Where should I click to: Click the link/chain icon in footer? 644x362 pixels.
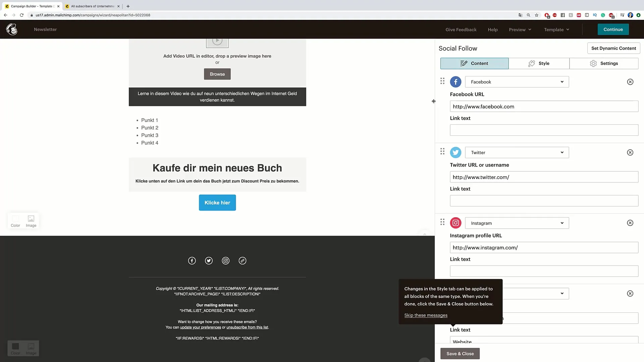243,260
